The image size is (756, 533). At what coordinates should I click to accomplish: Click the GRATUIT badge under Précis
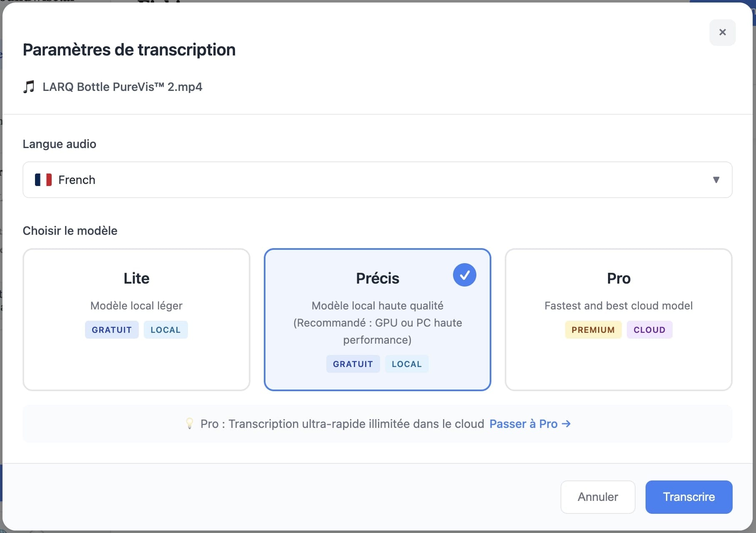tap(353, 364)
